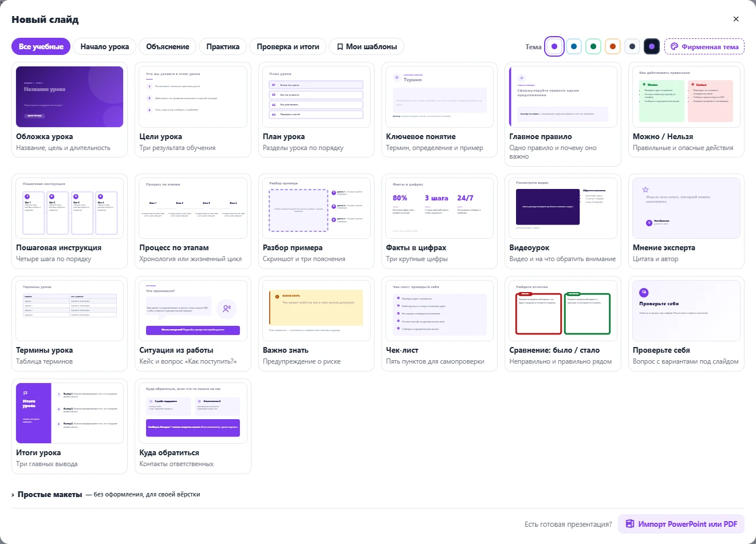Viewport: 756px width, 544px height.
Task: Select the Сравнение: было / стало template
Action: click(563, 324)
